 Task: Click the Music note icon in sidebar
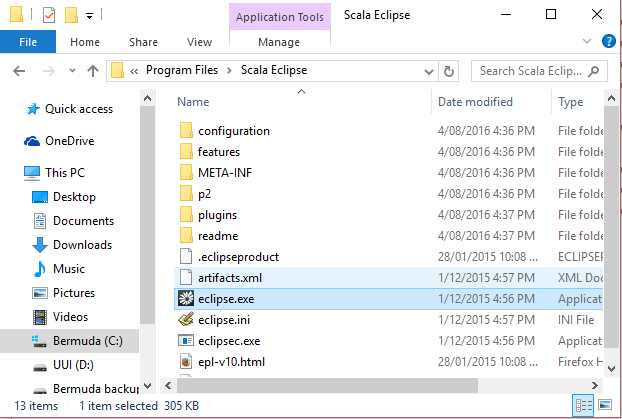pos(40,269)
